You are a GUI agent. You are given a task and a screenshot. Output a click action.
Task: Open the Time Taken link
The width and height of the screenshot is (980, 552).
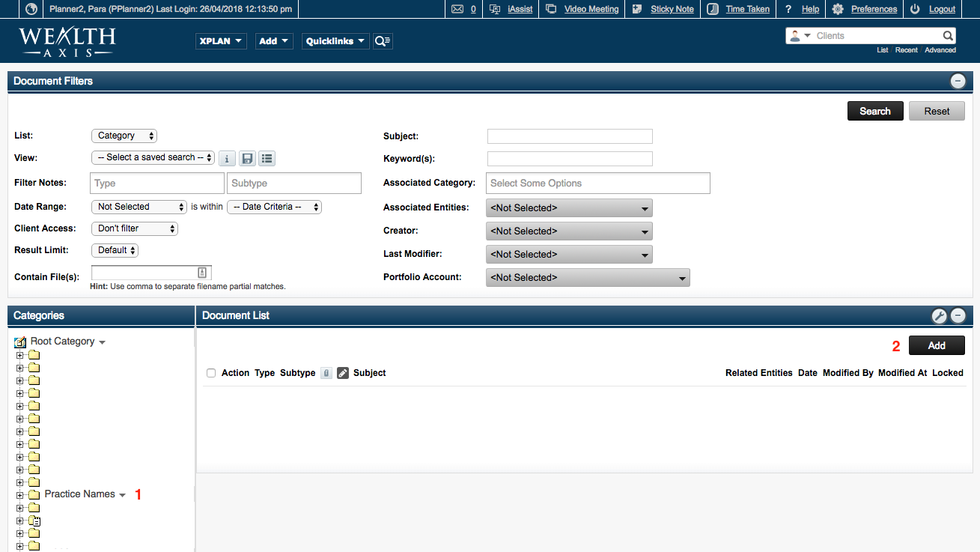(x=748, y=9)
